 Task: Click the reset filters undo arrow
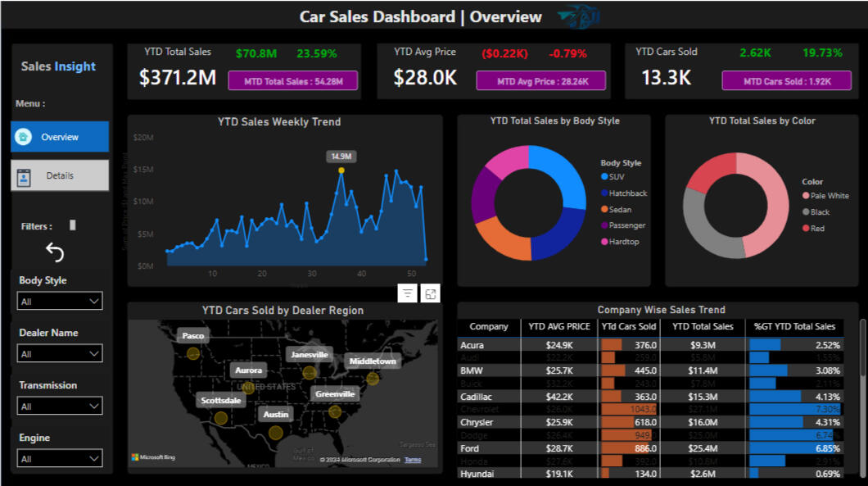point(55,252)
